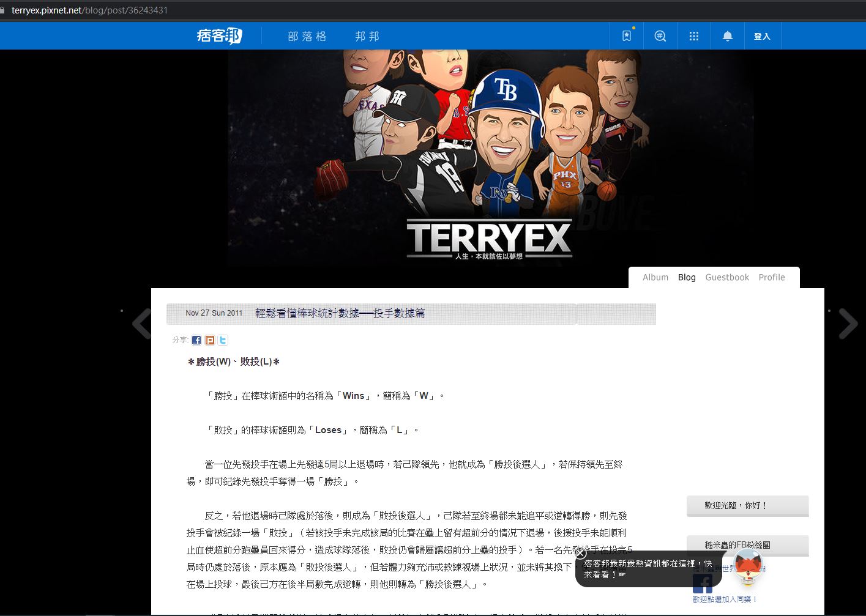Click the bold word Wins in text
This screenshot has width=866, height=616.
pos(354,396)
